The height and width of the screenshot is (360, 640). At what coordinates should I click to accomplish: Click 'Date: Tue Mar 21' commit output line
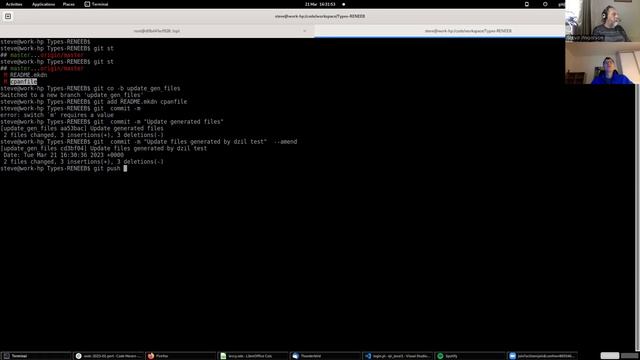tap(63, 155)
